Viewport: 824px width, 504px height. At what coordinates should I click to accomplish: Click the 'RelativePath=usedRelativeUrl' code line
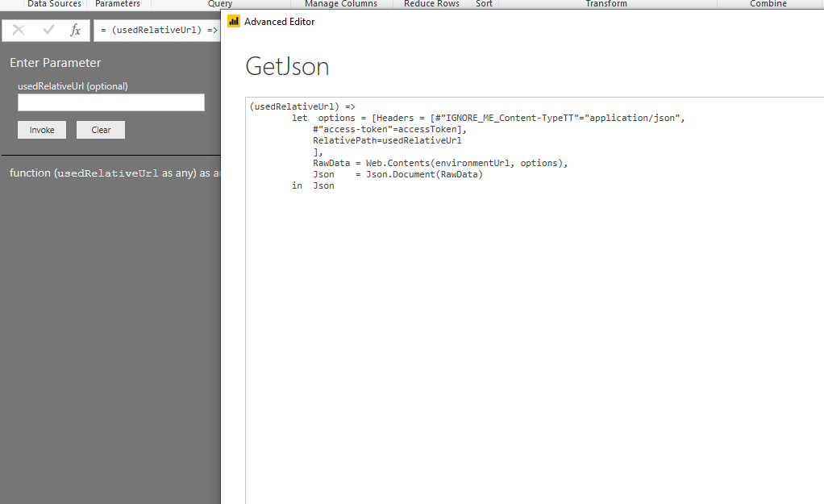click(387, 140)
